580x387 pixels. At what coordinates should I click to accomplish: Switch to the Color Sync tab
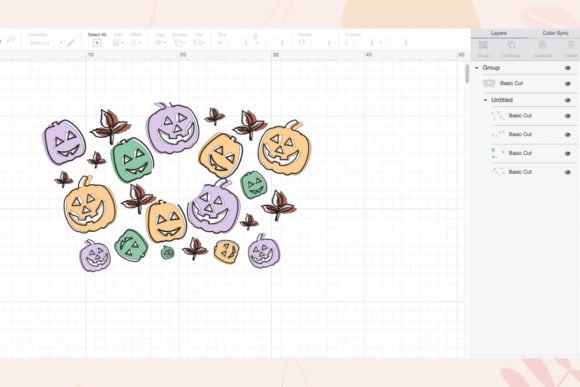tap(555, 33)
